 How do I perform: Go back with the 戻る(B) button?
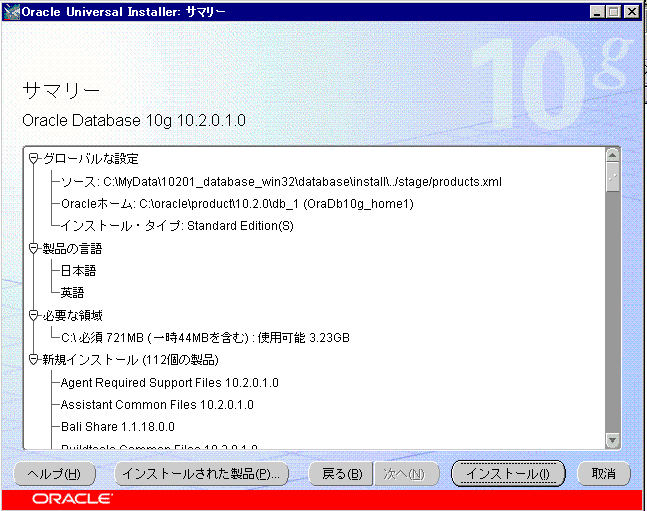click(341, 474)
